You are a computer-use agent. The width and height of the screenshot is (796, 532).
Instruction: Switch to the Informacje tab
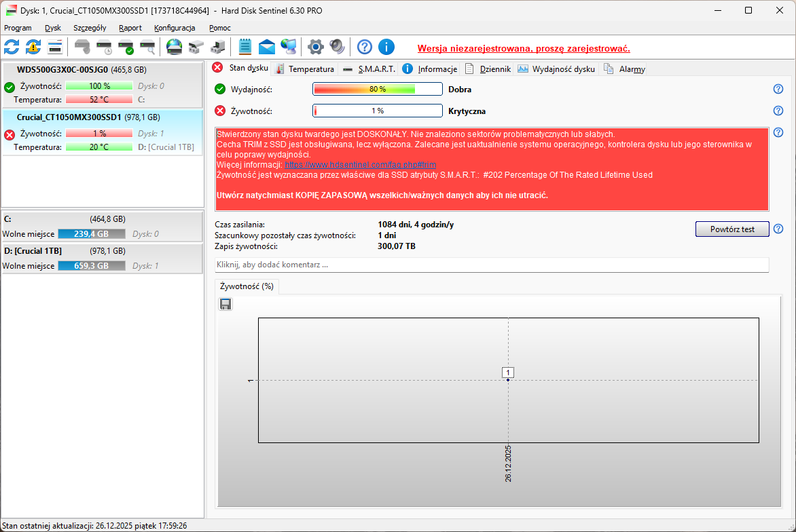pos(429,69)
